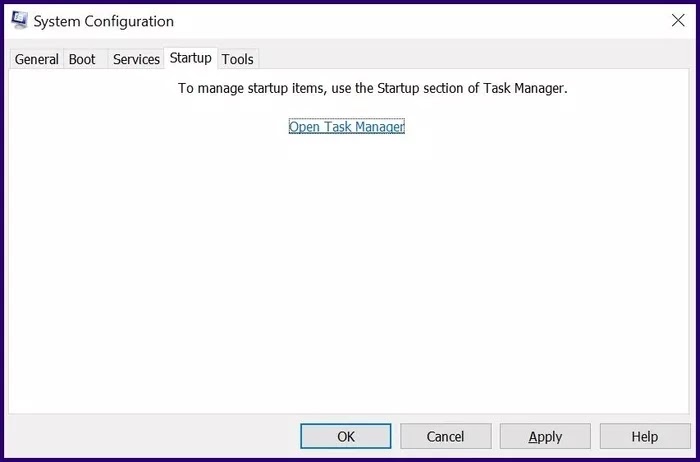Viewport: 700px width, 462px height.
Task: Click the System Configuration title text
Action: (x=104, y=21)
